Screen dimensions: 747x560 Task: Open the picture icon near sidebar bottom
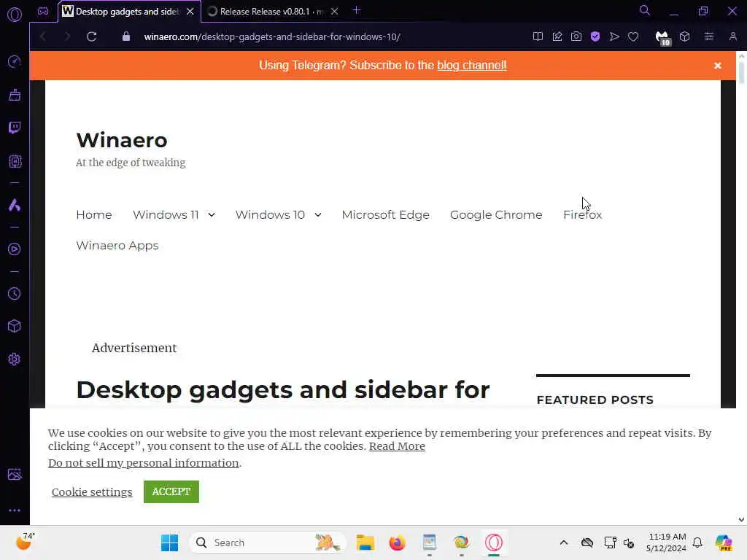coord(15,474)
